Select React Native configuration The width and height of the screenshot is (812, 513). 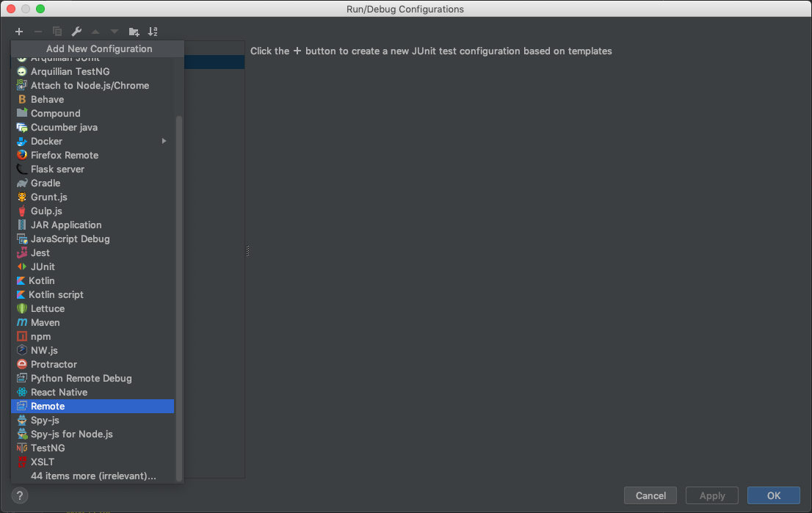(93, 393)
